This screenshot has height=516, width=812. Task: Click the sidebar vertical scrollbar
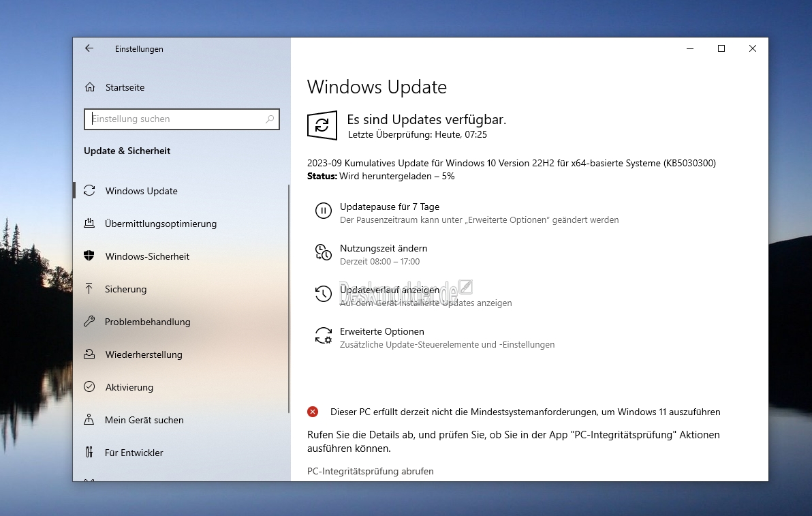pyautogui.click(x=288, y=299)
